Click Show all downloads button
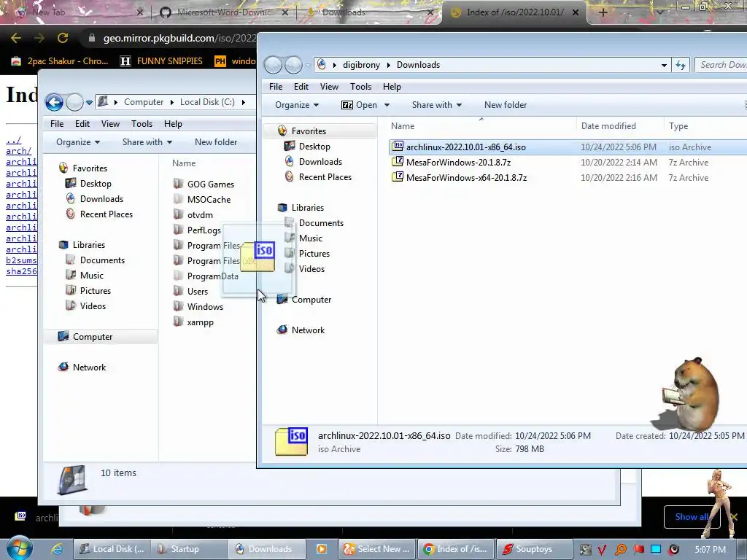747x560 pixels. (692, 517)
